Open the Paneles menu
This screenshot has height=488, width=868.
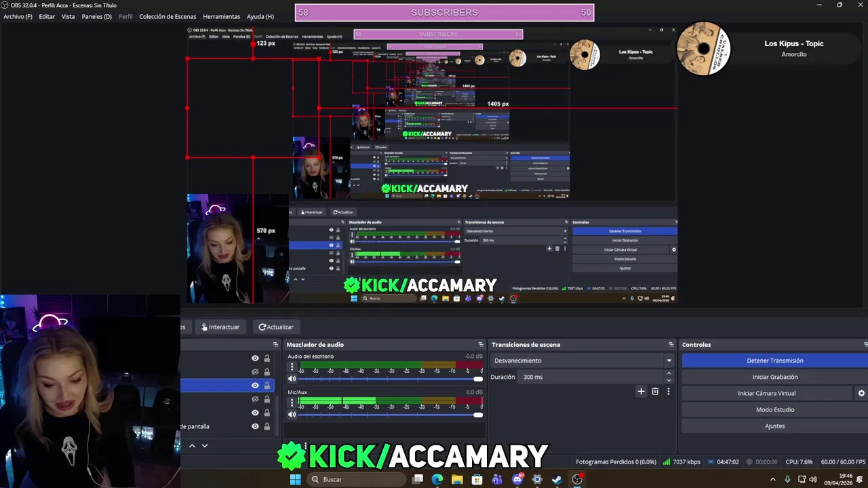pyautogui.click(x=96, y=16)
